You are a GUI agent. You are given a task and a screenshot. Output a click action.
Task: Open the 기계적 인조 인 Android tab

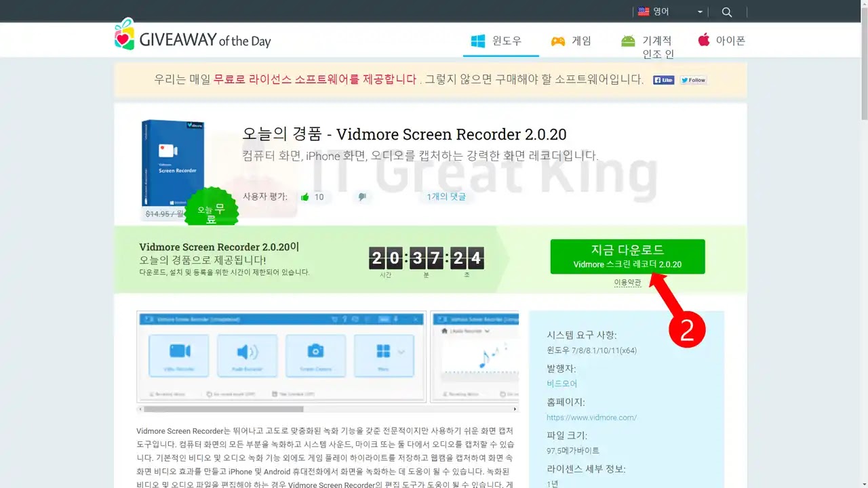click(648, 47)
